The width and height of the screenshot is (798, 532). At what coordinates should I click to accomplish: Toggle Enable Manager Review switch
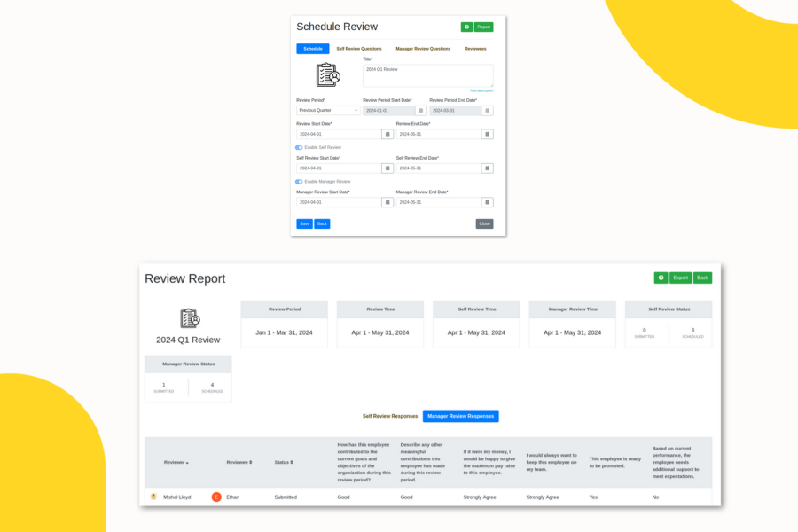300,182
